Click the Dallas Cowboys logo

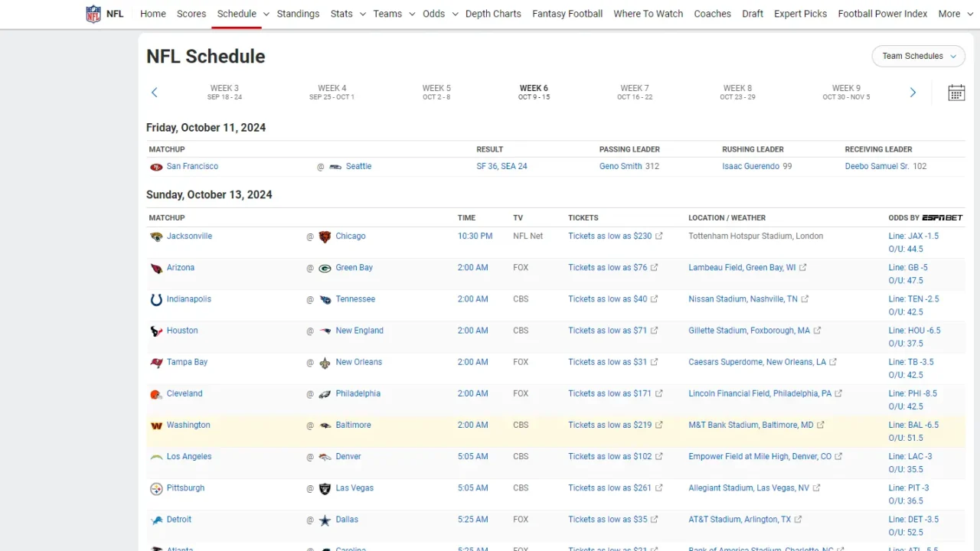325,520
